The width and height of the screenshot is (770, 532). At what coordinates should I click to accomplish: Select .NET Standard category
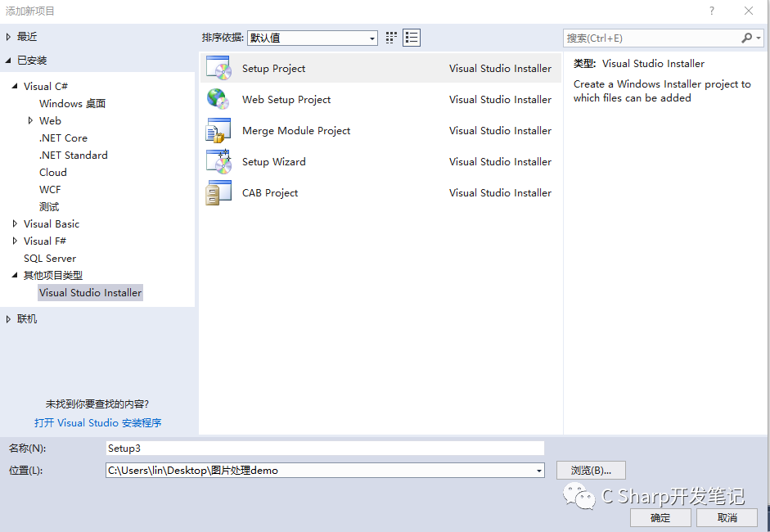coord(73,156)
